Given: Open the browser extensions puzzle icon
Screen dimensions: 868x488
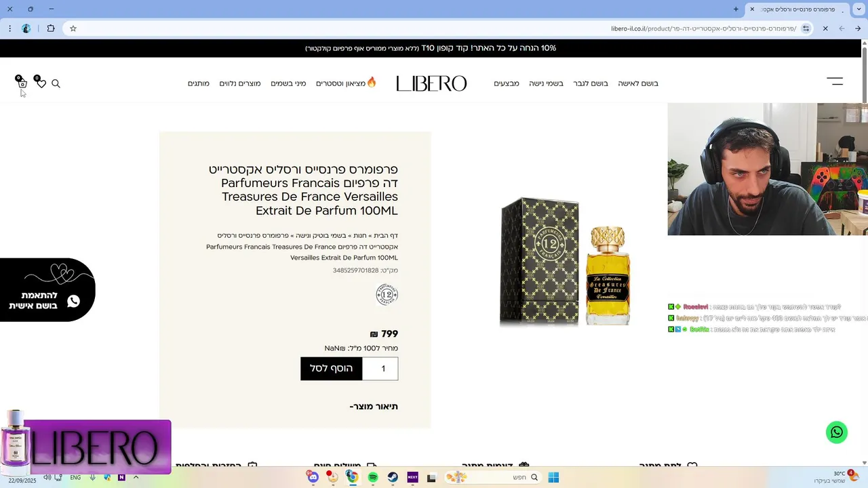Looking at the screenshot, I should coord(51,28).
